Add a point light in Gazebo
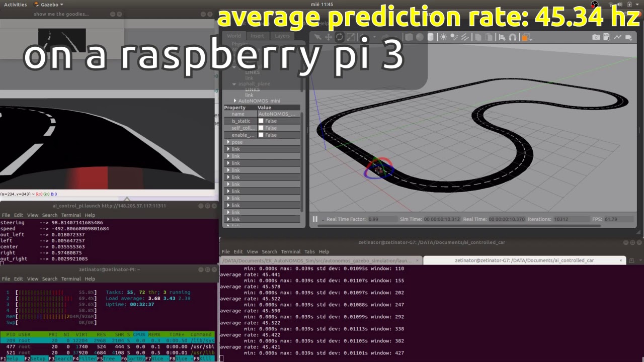 coord(443,37)
